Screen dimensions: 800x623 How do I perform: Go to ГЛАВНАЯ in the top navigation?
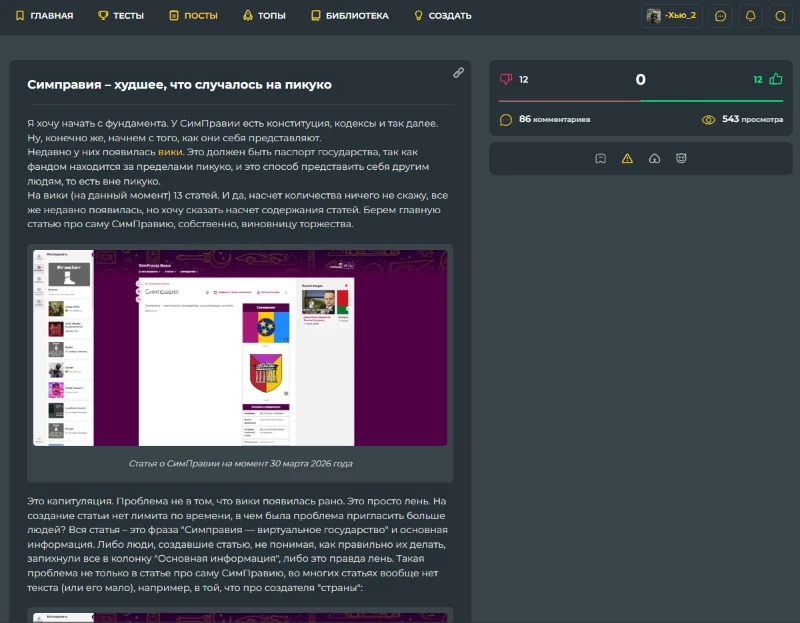(x=44, y=16)
